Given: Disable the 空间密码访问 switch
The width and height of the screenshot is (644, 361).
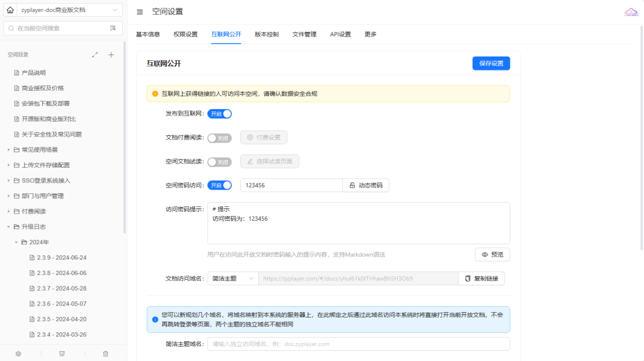Looking at the screenshot, I should pos(219,186).
